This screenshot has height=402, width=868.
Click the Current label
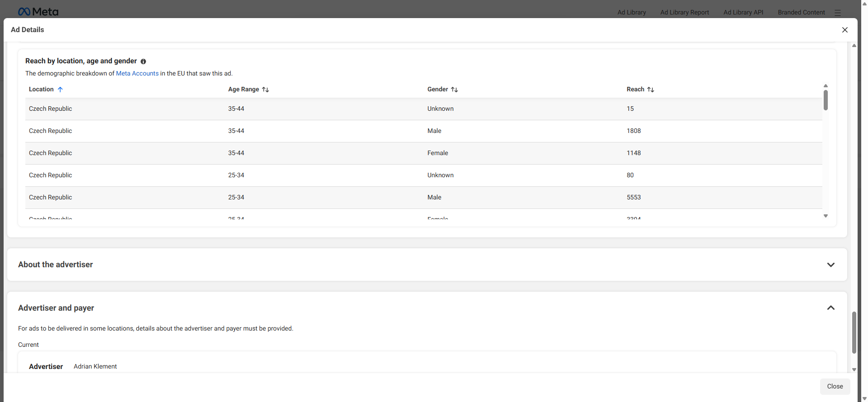28,345
